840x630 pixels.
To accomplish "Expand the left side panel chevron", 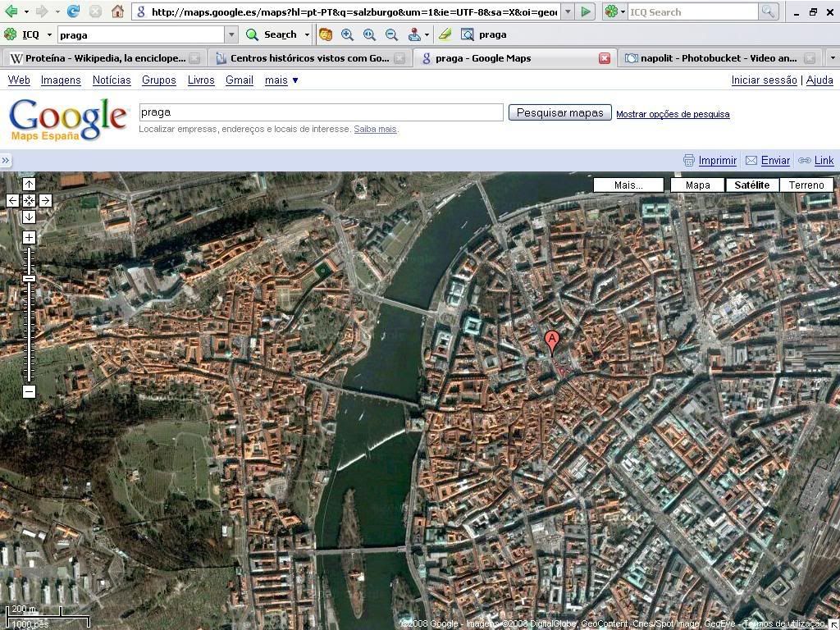I will pos(5,161).
